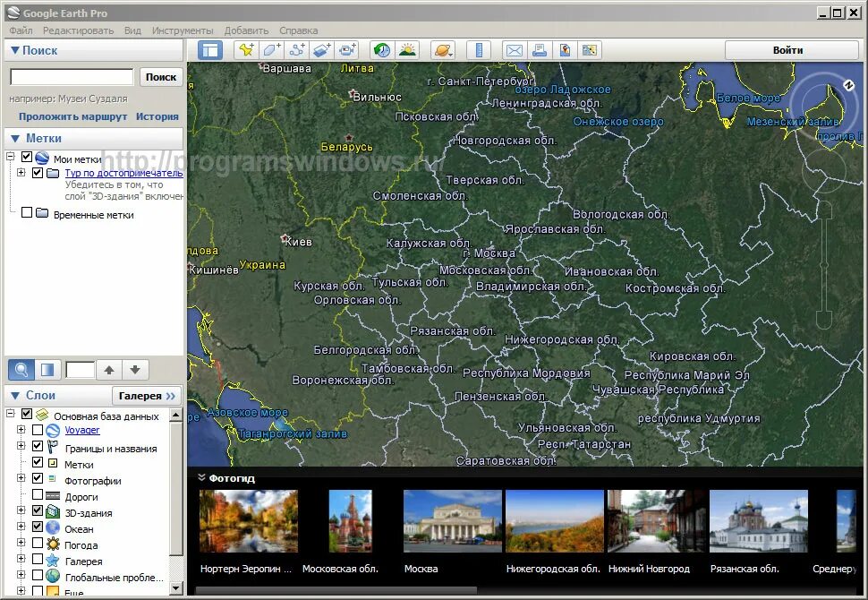
Task: Toggle Основная база данных checkbox
Action: click(27, 414)
